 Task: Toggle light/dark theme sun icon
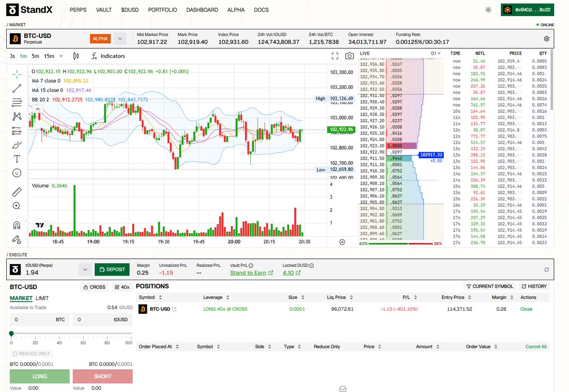point(488,10)
